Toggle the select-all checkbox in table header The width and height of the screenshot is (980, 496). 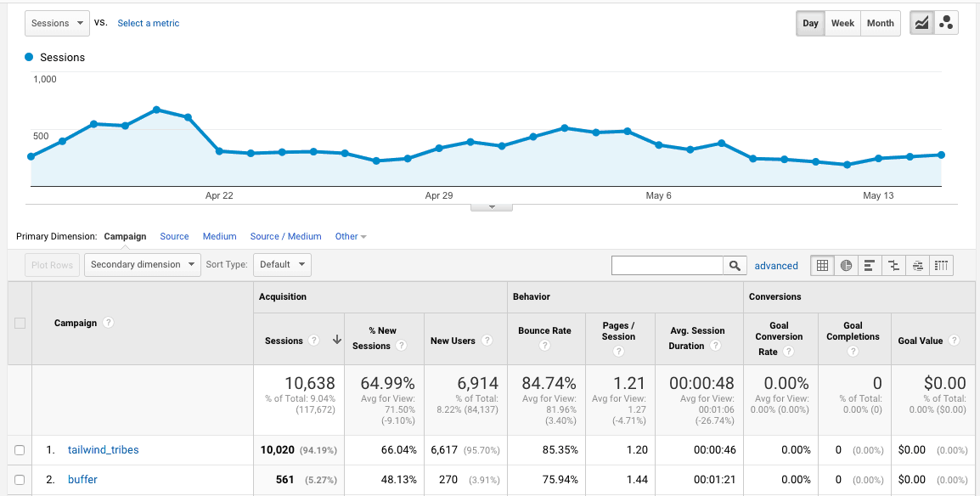[x=20, y=323]
